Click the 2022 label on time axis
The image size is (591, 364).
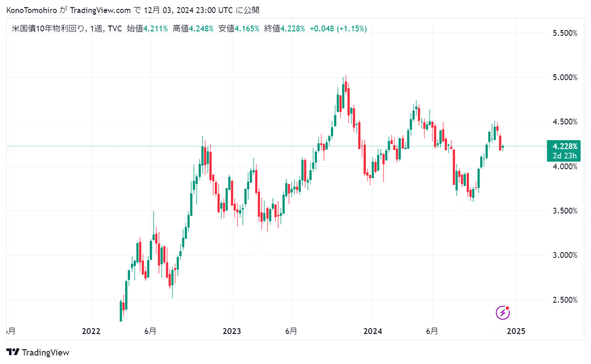coord(92,331)
